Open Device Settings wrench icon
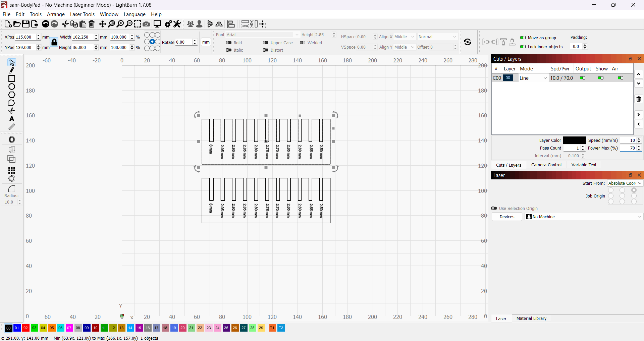Viewport: 644px width, 341px height. click(x=177, y=24)
